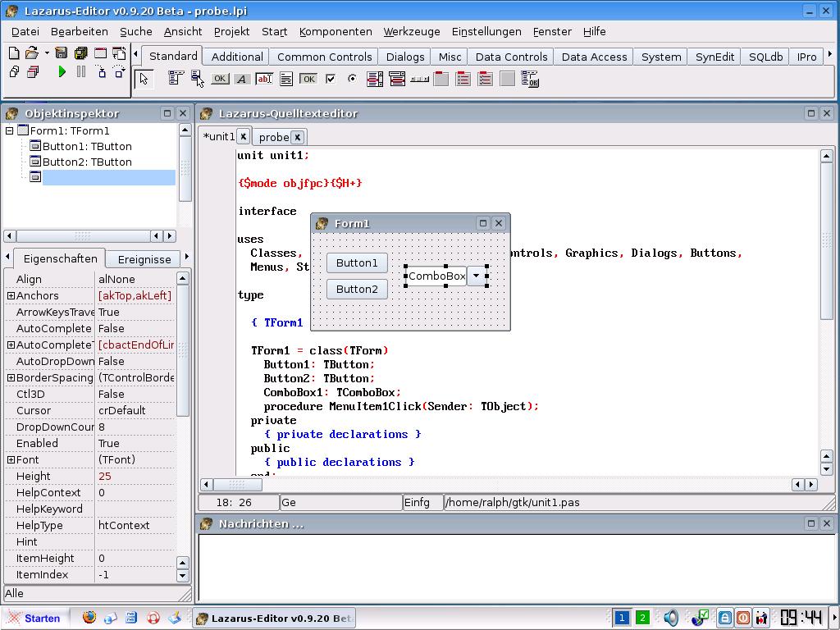Open the ComboBox1 dropdown arrow on Form1

click(476, 276)
